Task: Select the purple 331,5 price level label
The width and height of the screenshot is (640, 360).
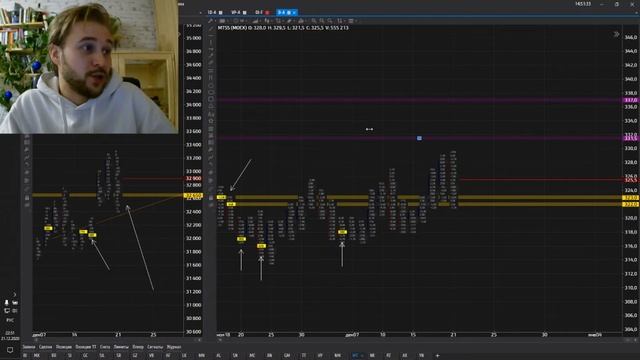Action: click(631, 138)
